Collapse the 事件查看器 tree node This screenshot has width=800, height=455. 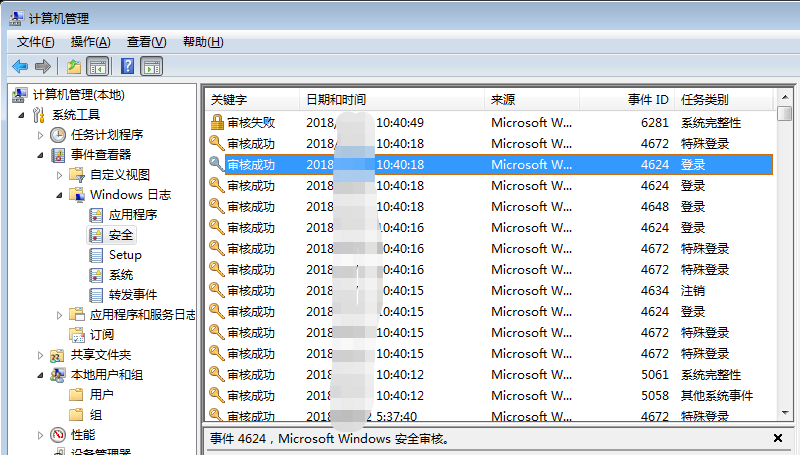[41, 155]
